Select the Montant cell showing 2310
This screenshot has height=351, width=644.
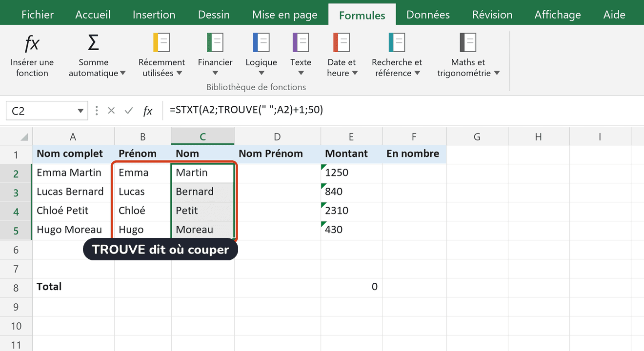tap(351, 211)
